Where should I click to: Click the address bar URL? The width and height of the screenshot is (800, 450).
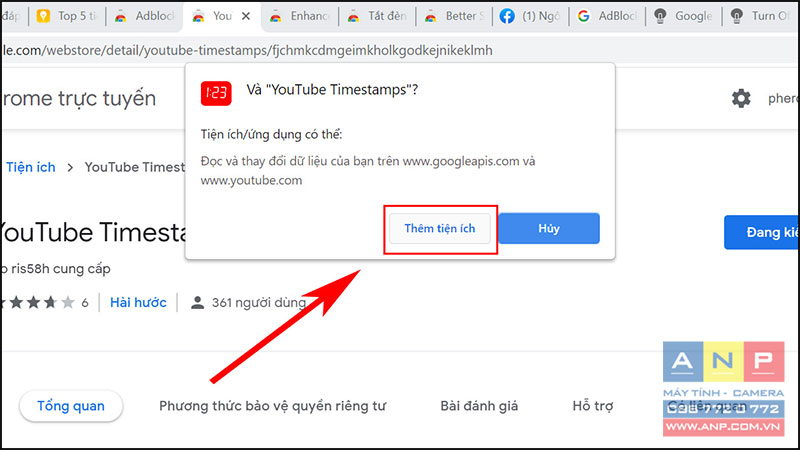click(247, 50)
